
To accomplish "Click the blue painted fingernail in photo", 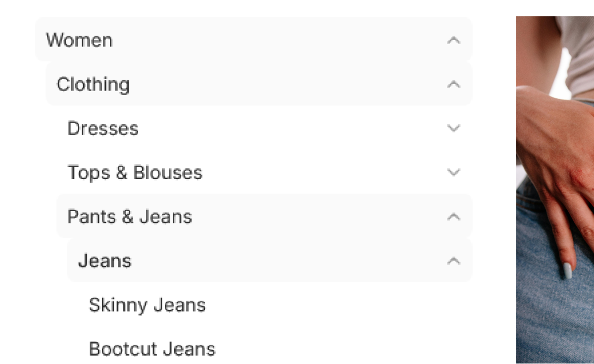I will coord(567,270).
